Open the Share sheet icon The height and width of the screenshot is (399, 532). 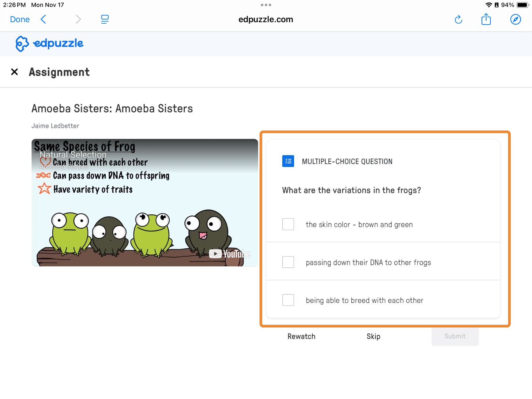point(486,19)
